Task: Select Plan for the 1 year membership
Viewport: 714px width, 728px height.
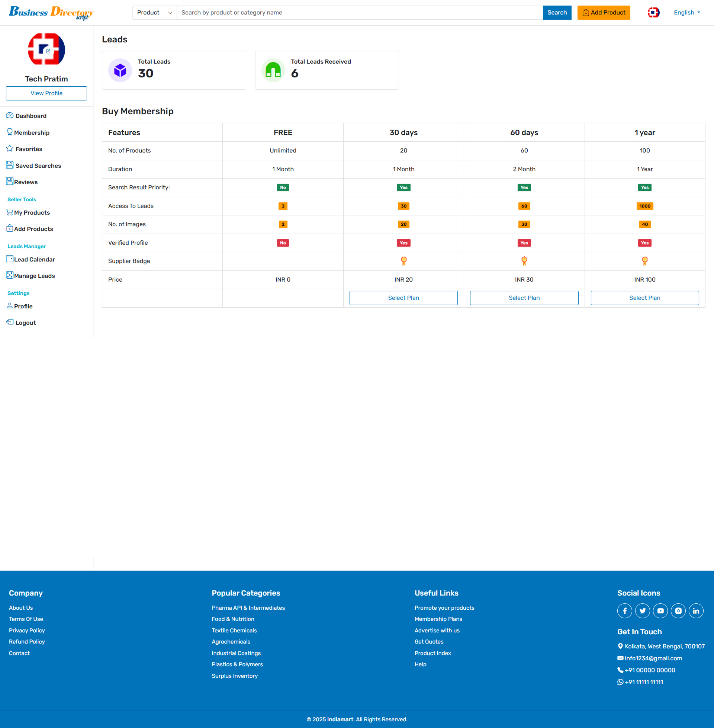Action: pyautogui.click(x=644, y=298)
